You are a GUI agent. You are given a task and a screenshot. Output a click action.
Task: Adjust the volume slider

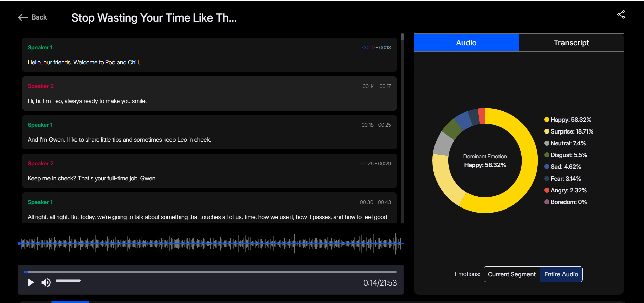(68, 281)
